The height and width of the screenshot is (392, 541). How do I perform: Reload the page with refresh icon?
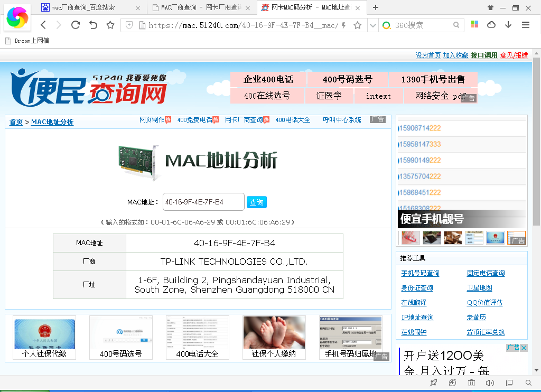click(76, 25)
